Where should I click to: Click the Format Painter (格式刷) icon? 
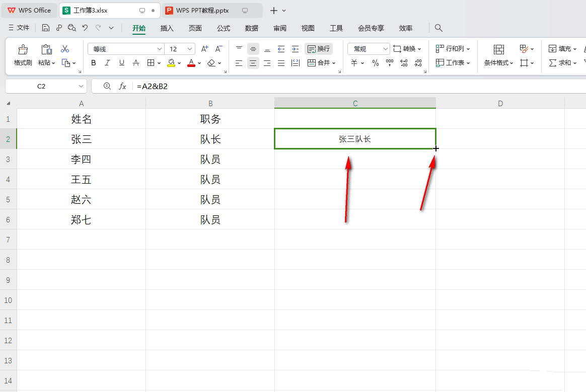pyautogui.click(x=23, y=49)
